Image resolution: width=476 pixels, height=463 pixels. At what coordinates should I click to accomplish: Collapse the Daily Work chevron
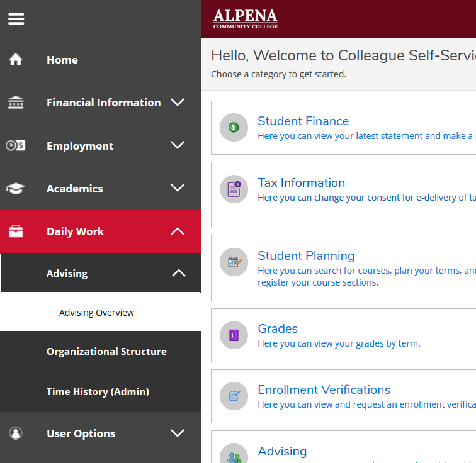(x=178, y=231)
